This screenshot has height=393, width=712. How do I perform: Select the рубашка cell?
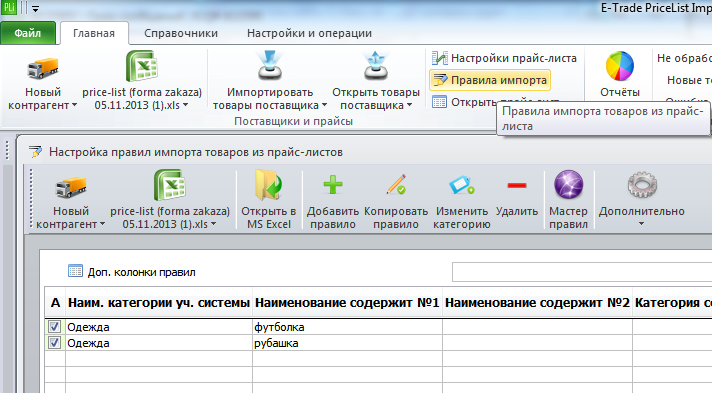click(347, 343)
